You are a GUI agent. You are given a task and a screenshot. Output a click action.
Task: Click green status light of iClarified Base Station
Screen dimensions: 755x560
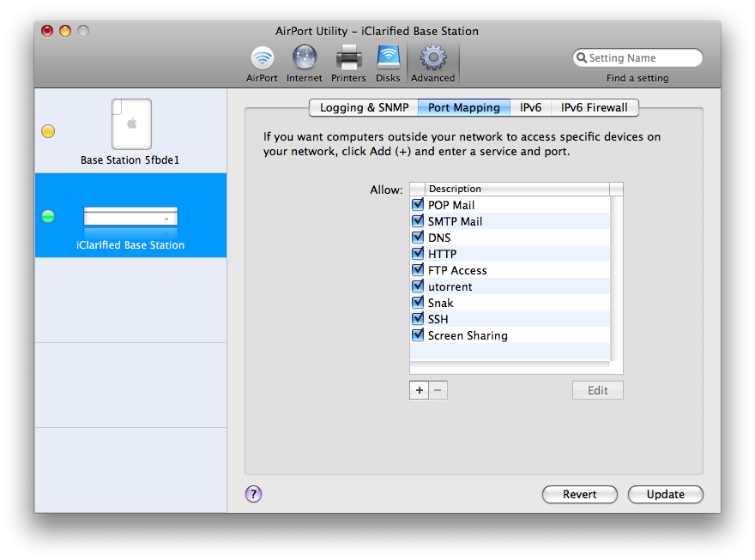(x=48, y=216)
